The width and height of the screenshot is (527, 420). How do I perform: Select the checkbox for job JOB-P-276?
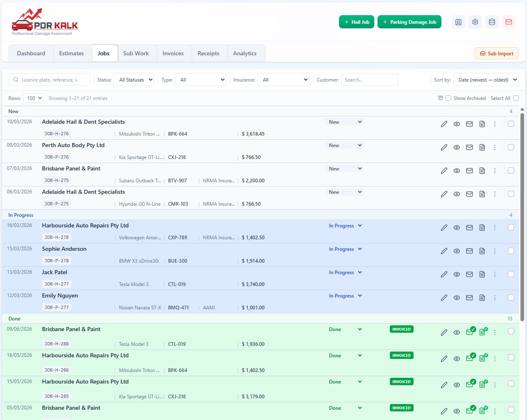511,147
